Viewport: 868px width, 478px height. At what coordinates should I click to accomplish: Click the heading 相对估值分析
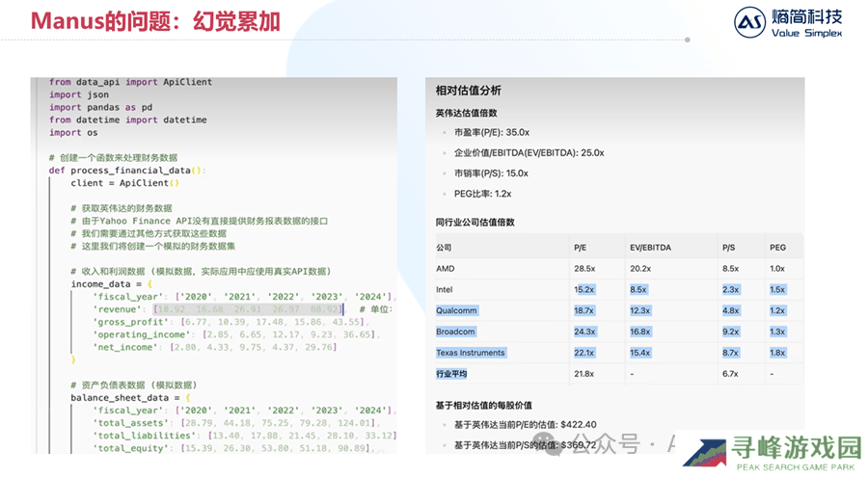pyautogui.click(x=469, y=91)
